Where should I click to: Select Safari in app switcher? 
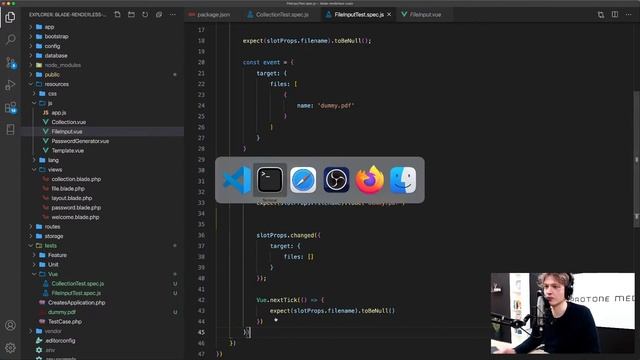click(x=303, y=180)
